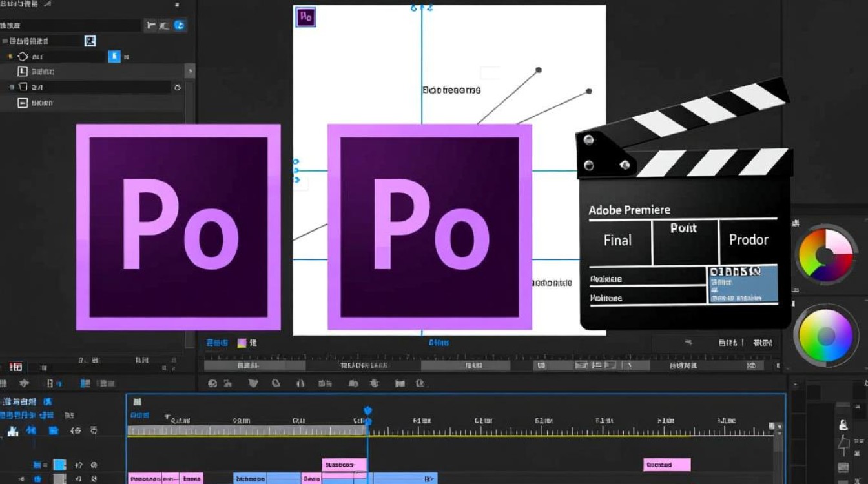The image size is (868, 484).
Task: Click the shield-shaped icon in the monitor toolbar
Action: tap(253, 383)
